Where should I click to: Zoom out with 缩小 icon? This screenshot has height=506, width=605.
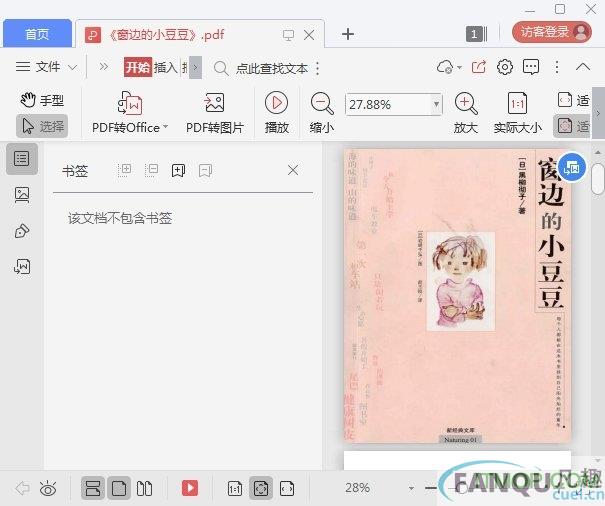click(321, 112)
